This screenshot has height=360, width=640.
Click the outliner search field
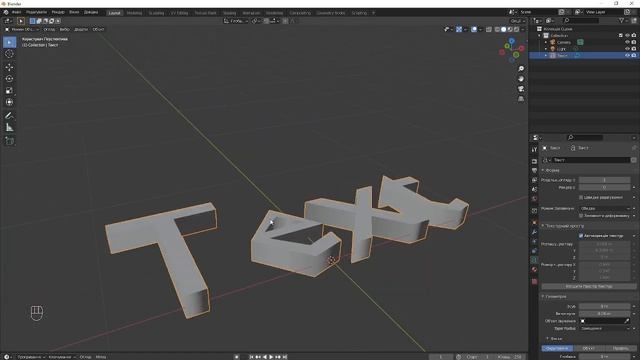pos(581,20)
